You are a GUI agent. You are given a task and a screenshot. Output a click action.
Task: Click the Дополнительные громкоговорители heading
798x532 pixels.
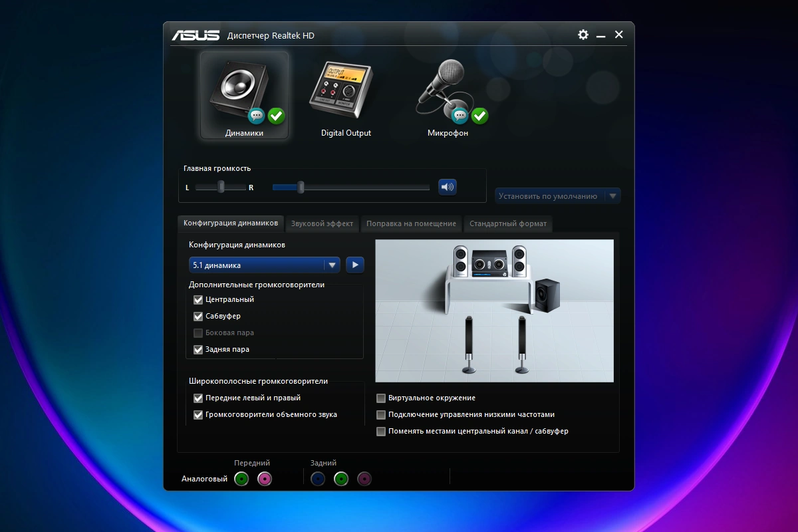257,285
